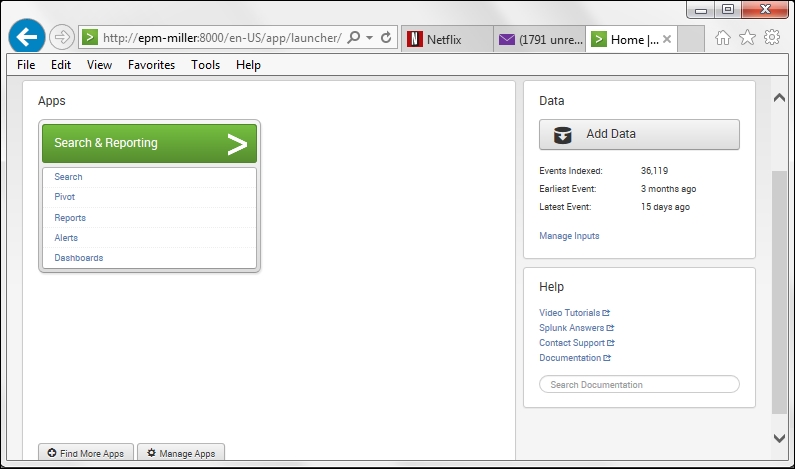This screenshot has height=469, width=795.
Task: Close the active Home tab
Action: pos(667,40)
